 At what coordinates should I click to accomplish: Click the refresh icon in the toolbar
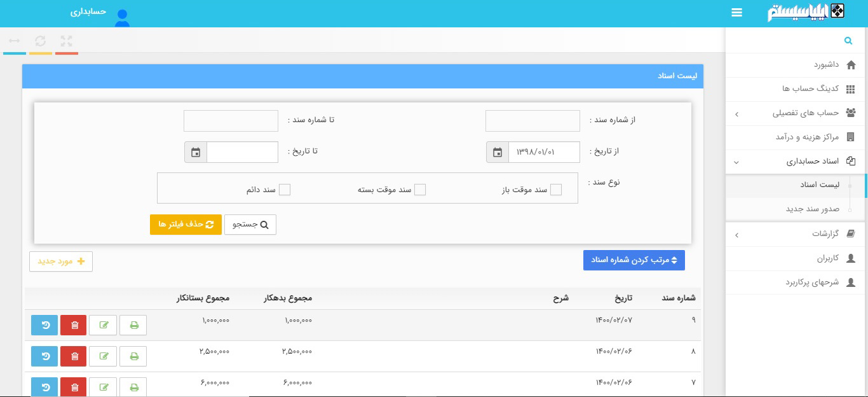click(x=41, y=40)
